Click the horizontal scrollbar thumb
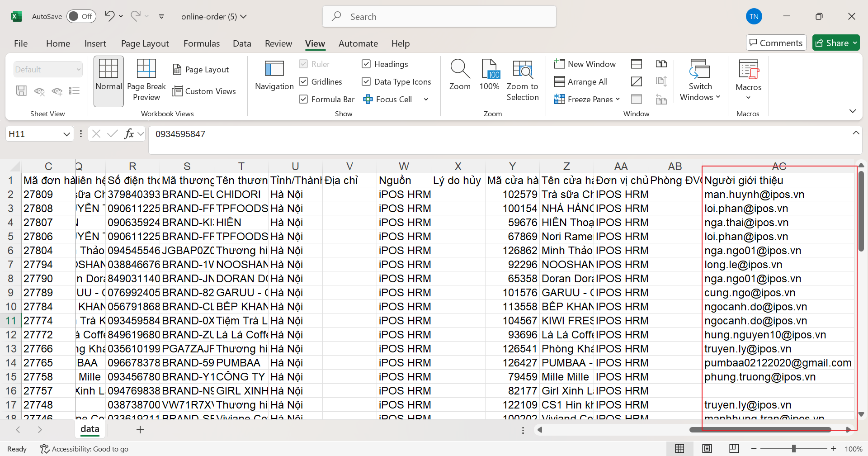Screen dimensions: 868x456 click(760, 430)
